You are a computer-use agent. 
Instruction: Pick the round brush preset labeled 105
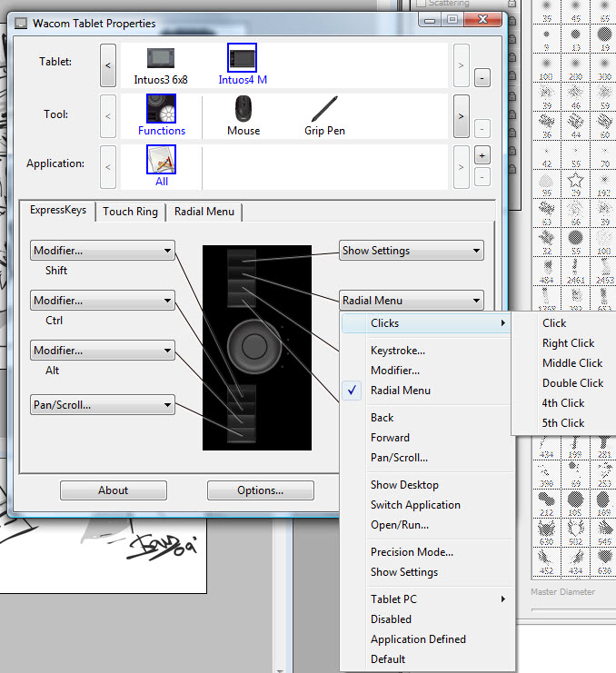click(575, 503)
